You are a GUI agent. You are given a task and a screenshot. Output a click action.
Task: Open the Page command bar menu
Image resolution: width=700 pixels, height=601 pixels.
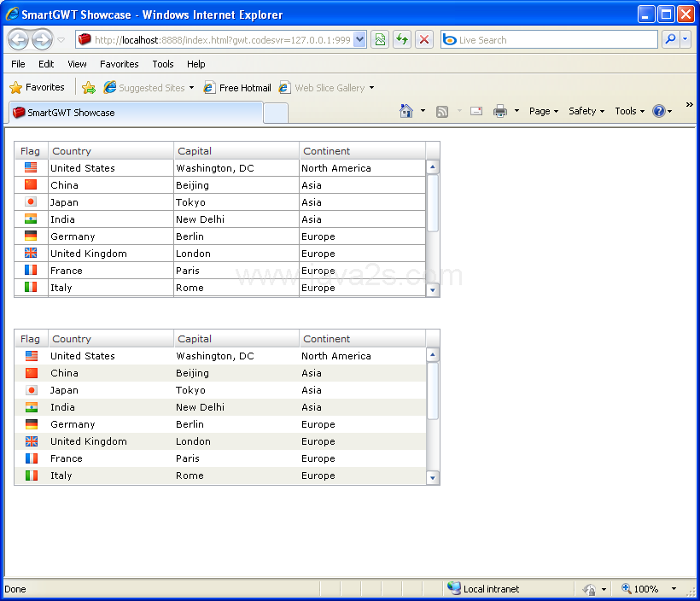tap(543, 111)
